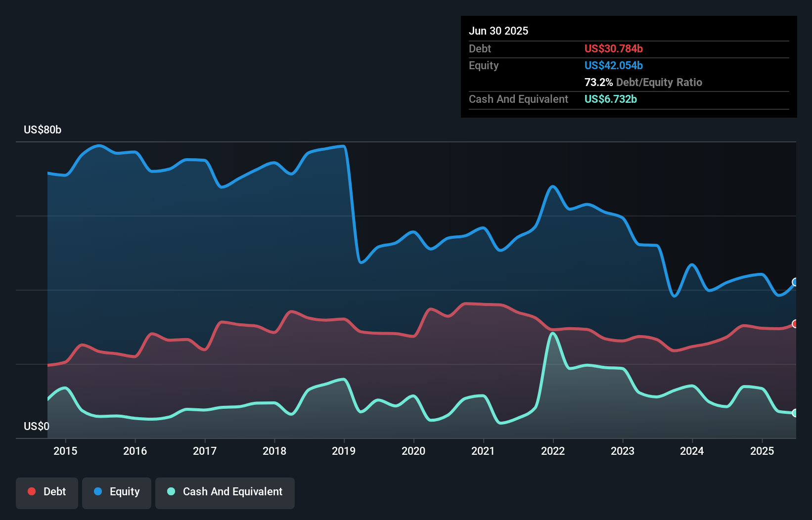The width and height of the screenshot is (812, 520).
Task: Click the red Debt endpoint marker on the chart
Action: coord(795,324)
